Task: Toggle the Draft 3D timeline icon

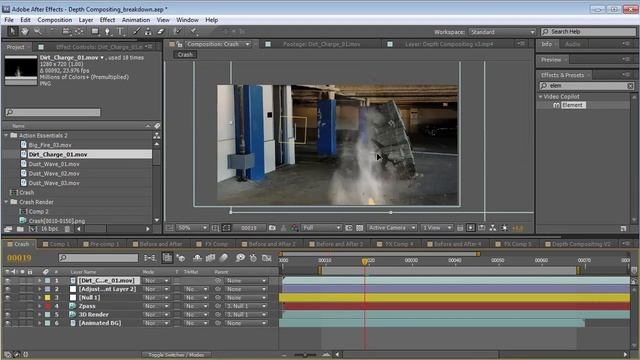Action: click(180, 258)
